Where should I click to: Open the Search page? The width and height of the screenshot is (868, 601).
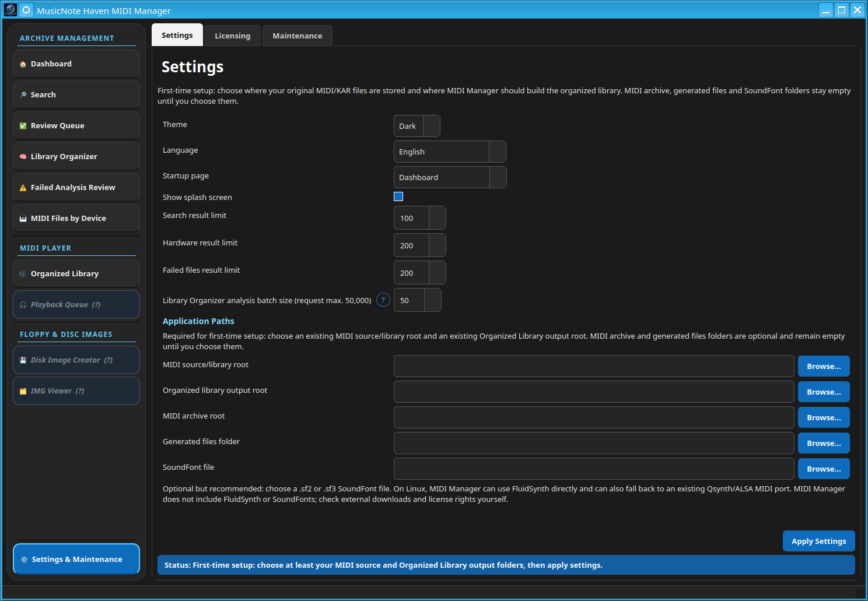tap(76, 95)
